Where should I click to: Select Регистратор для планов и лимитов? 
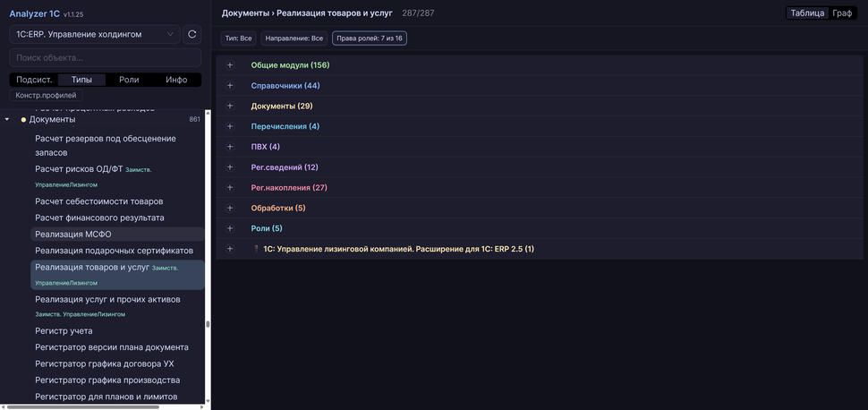point(117,397)
